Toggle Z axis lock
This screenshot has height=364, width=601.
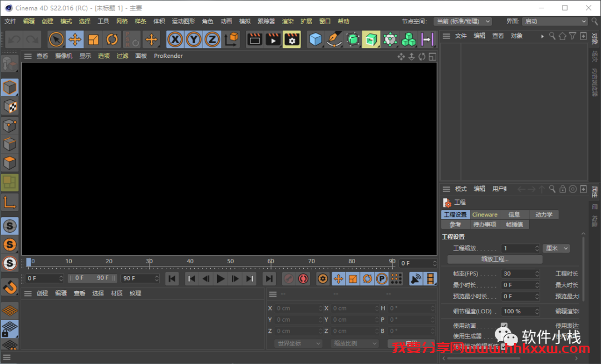tap(212, 40)
